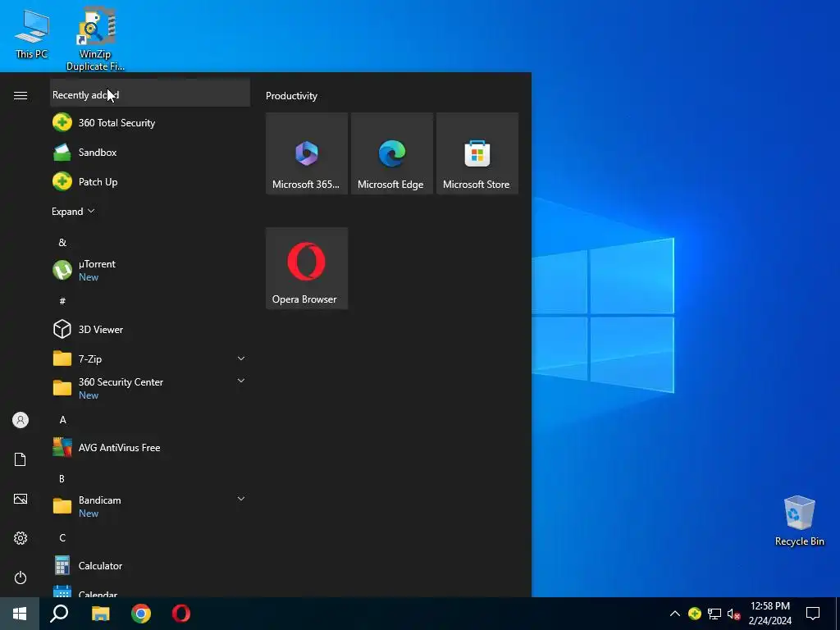Click the Show desktop strip at taskbar end
The image size is (840, 630).
(838, 614)
